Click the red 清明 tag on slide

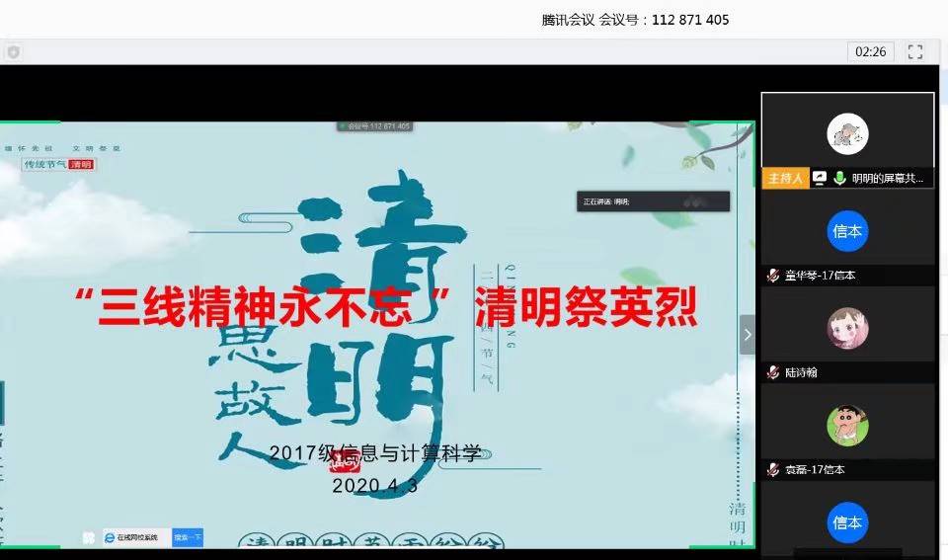[81, 164]
